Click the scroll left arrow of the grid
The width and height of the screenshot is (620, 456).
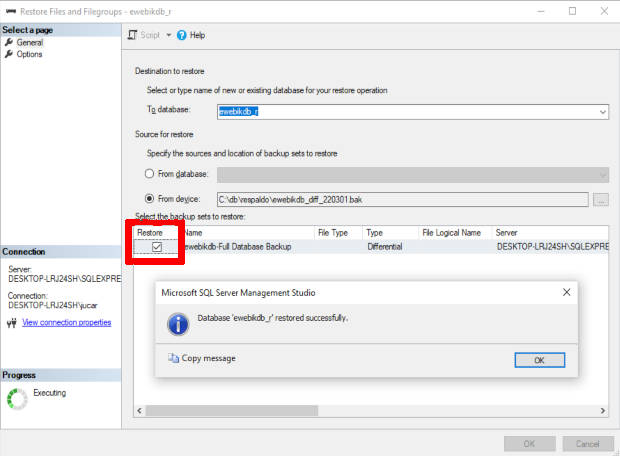(140, 411)
